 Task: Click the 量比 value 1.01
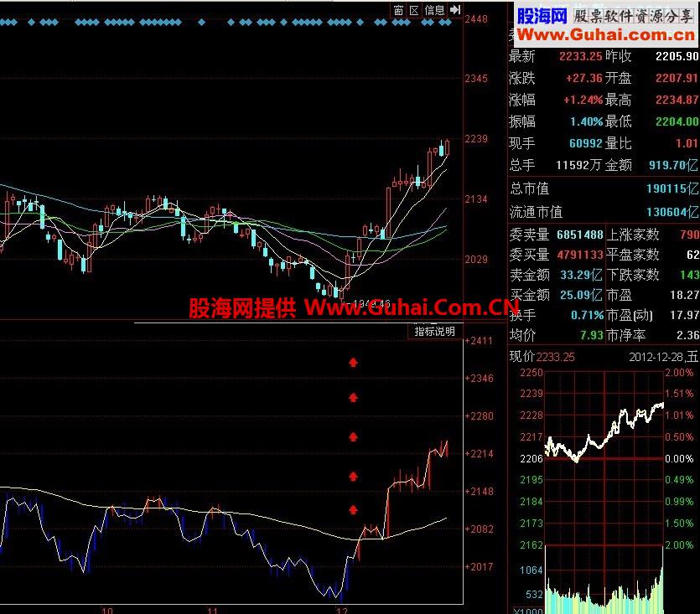[687, 143]
